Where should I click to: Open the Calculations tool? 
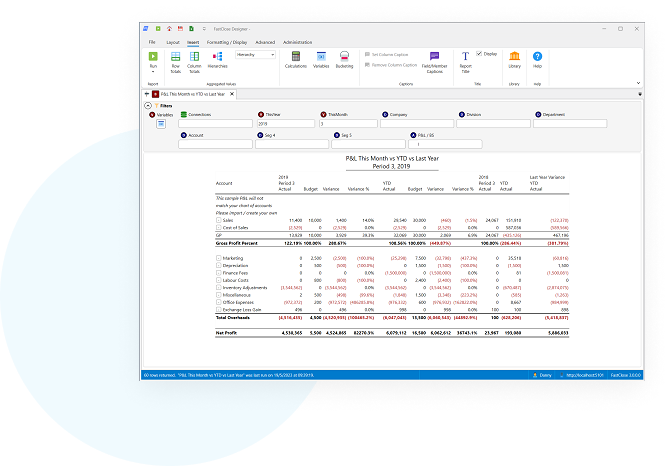[x=295, y=58]
